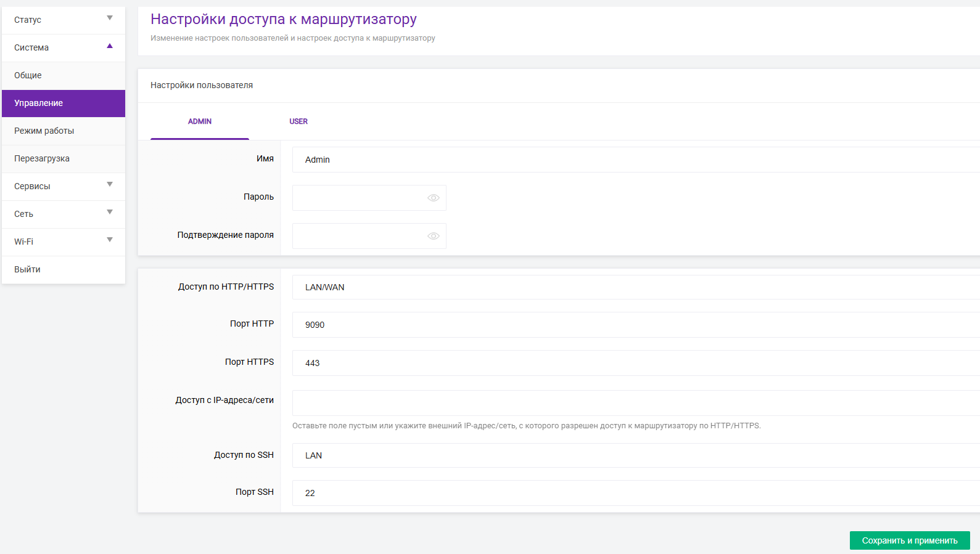This screenshot has height=554, width=980.
Task: Select the ADMIN tab
Action: 200,121
